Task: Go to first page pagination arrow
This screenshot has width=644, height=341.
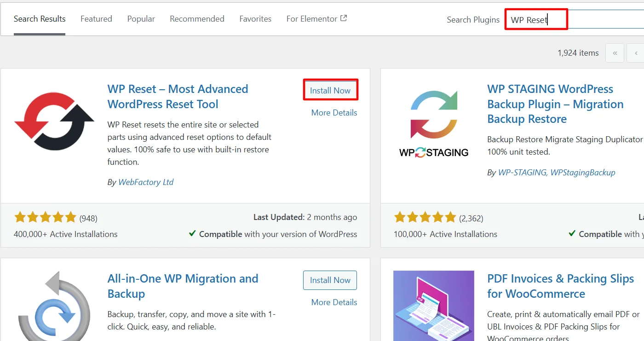Action: coord(615,53)
